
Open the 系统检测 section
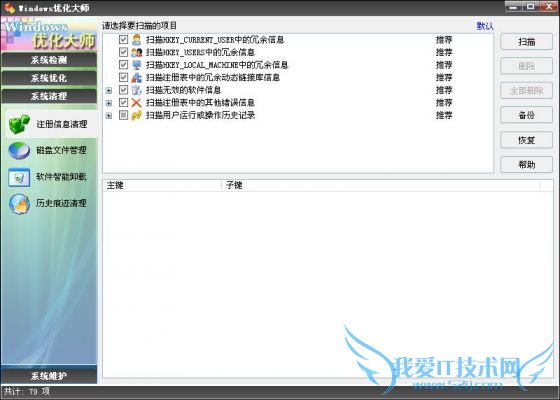pos(49,60)
